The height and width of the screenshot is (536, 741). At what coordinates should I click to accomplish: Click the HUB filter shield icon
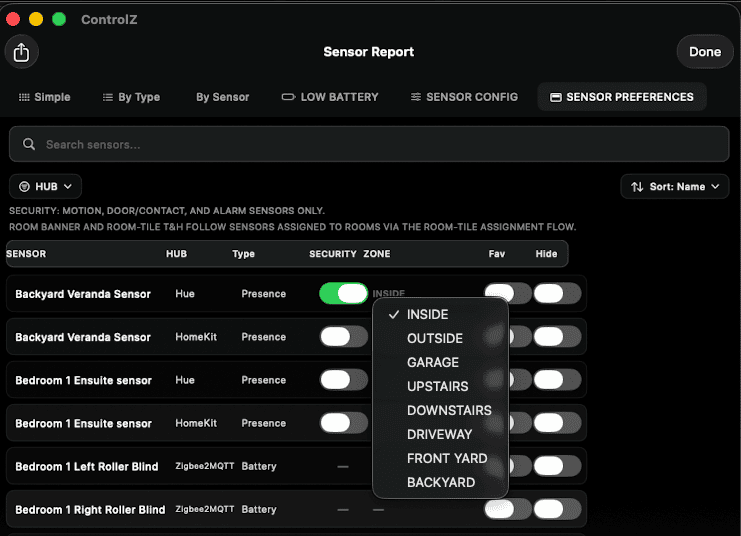coord(24,187)
